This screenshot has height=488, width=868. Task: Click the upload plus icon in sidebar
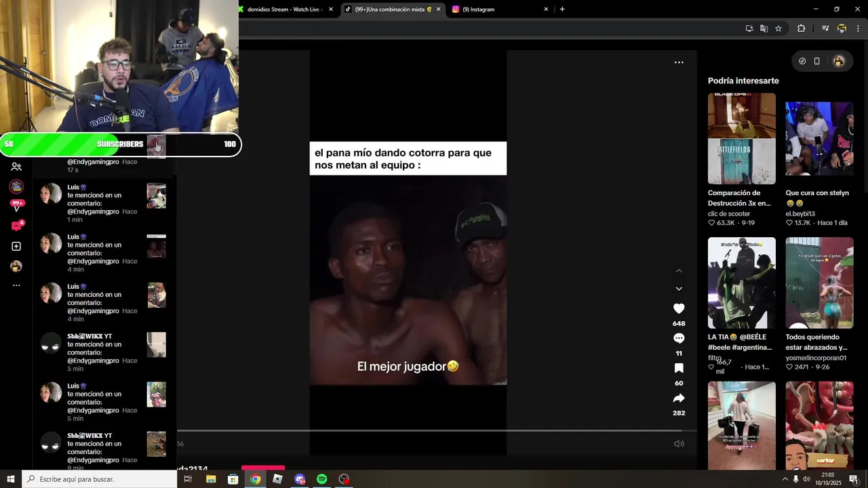[16, 246]
